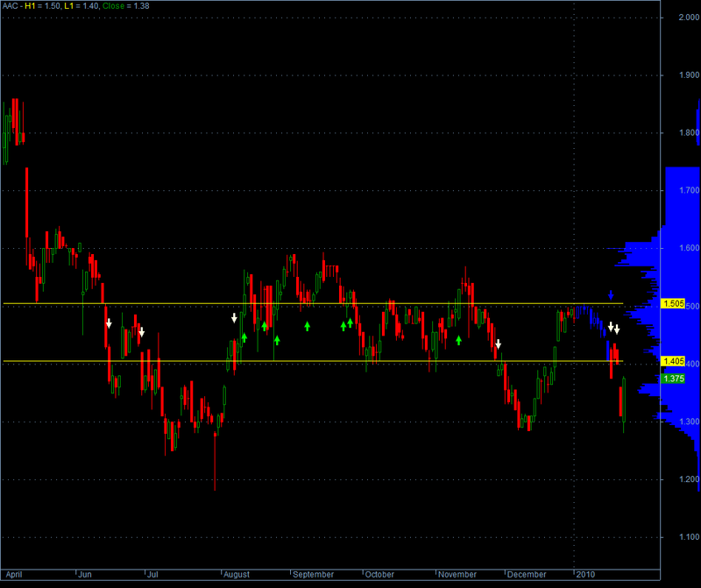
Task: Click the 1.800 price axis label
Action: click(689, 133)
